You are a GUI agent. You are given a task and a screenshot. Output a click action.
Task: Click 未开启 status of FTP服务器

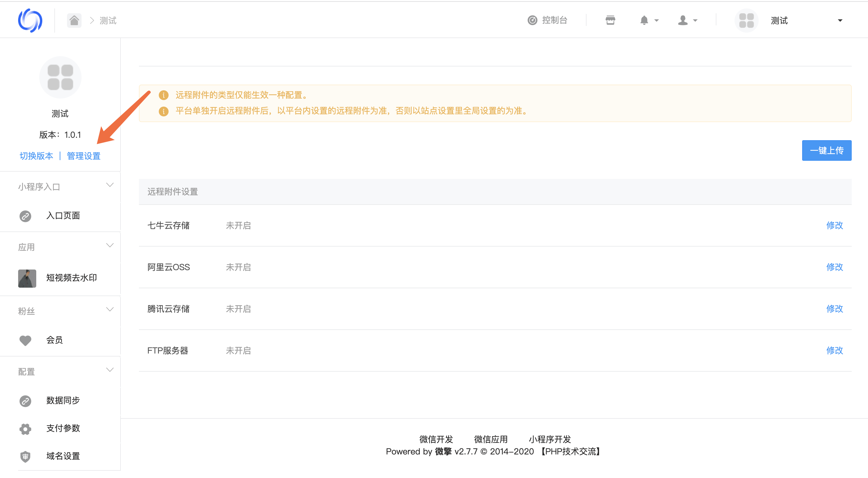pos(238,351)
